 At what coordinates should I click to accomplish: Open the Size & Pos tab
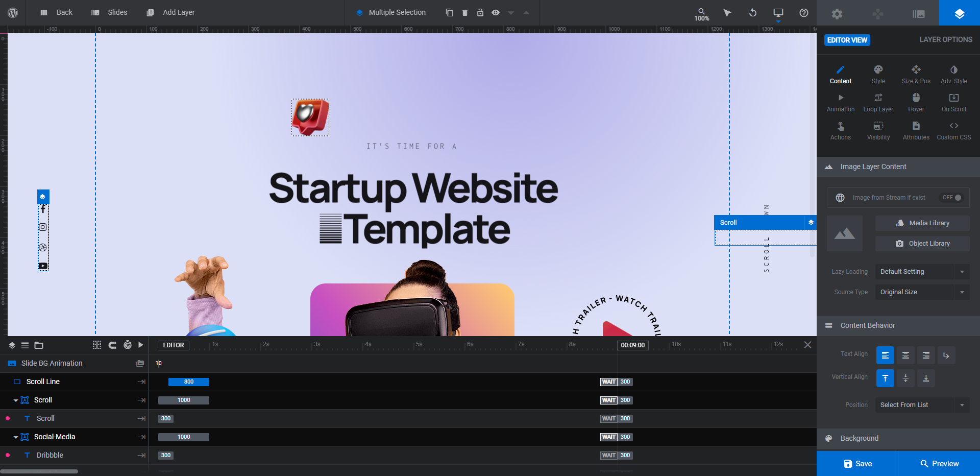click(916, 75)
